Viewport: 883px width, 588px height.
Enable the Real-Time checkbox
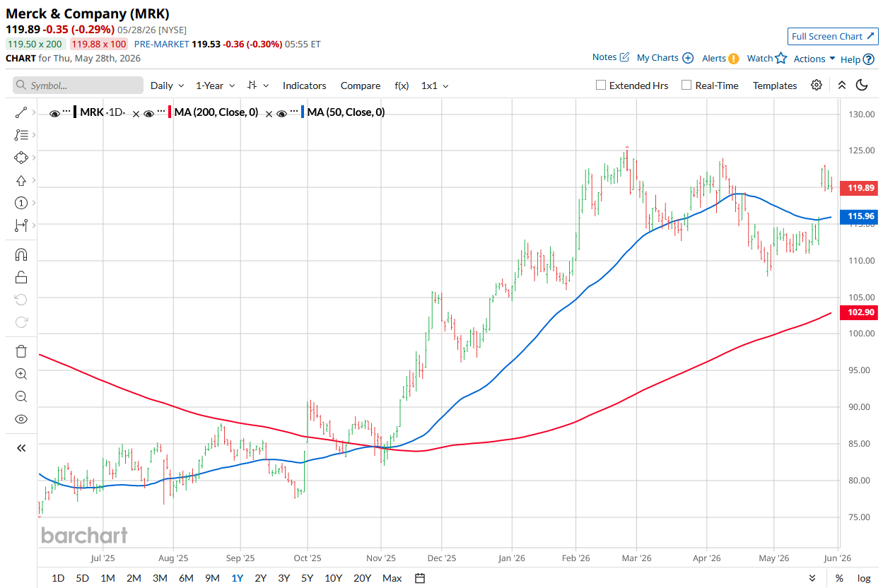[x=686, y=85]
